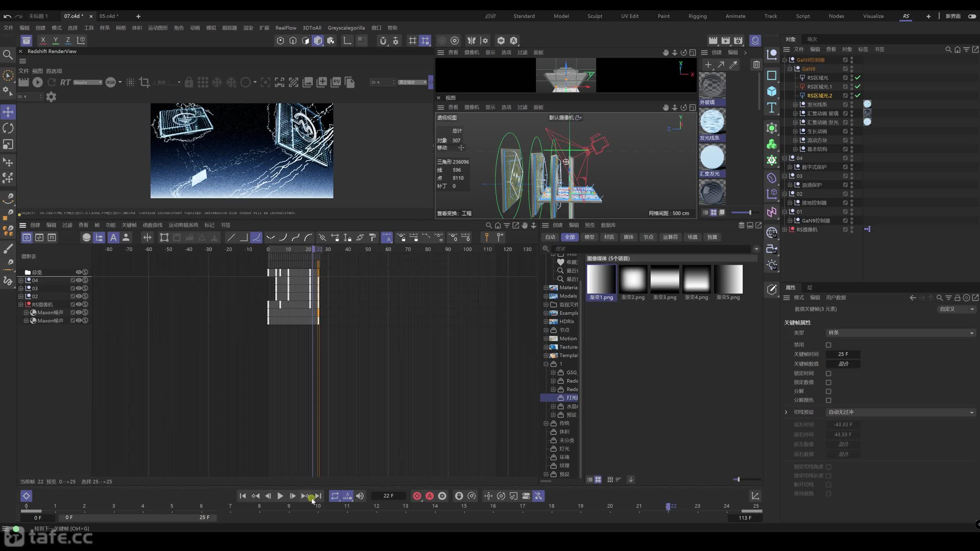This screenshot has width=980, height=551.
Task: Start Redshift RenderView render play button
Action: pos(38,82)
